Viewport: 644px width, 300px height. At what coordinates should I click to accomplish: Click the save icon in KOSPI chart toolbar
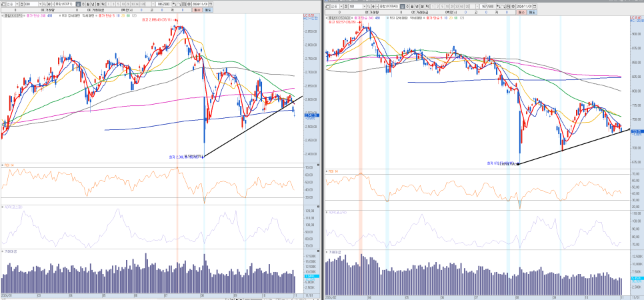click(x=184, y=4)
